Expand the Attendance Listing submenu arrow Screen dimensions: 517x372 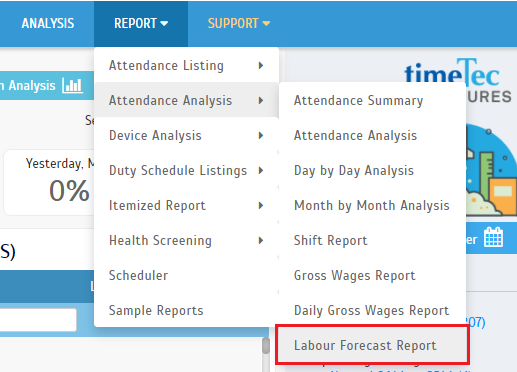coord(261,65)
